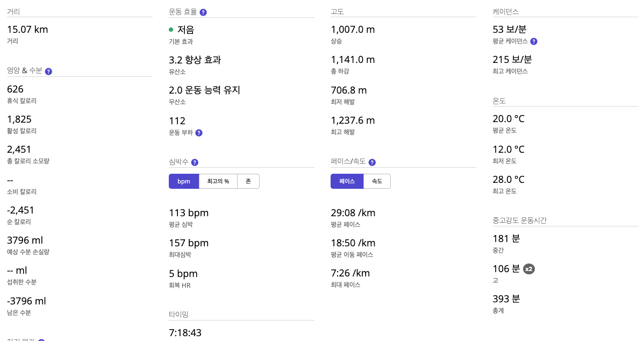Click the 7:18:43 timing value
The width and height of the screenshot is (644, 341).
point(185,332)
